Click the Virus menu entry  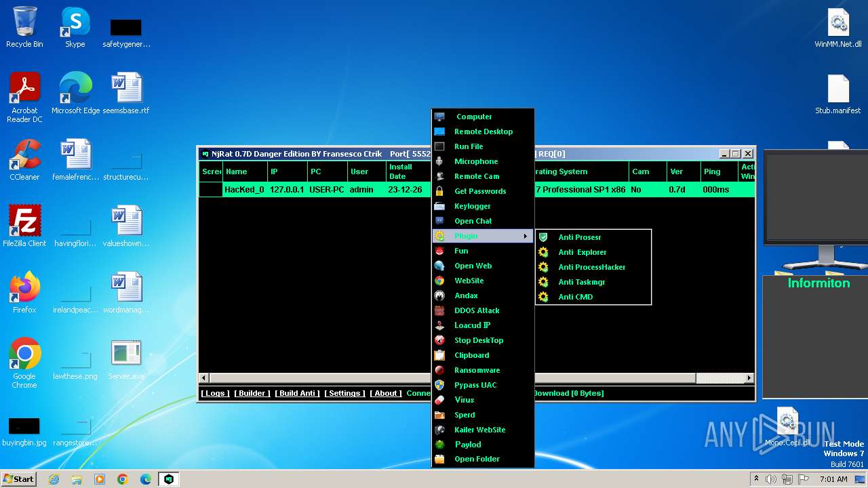tap(483, 400)
